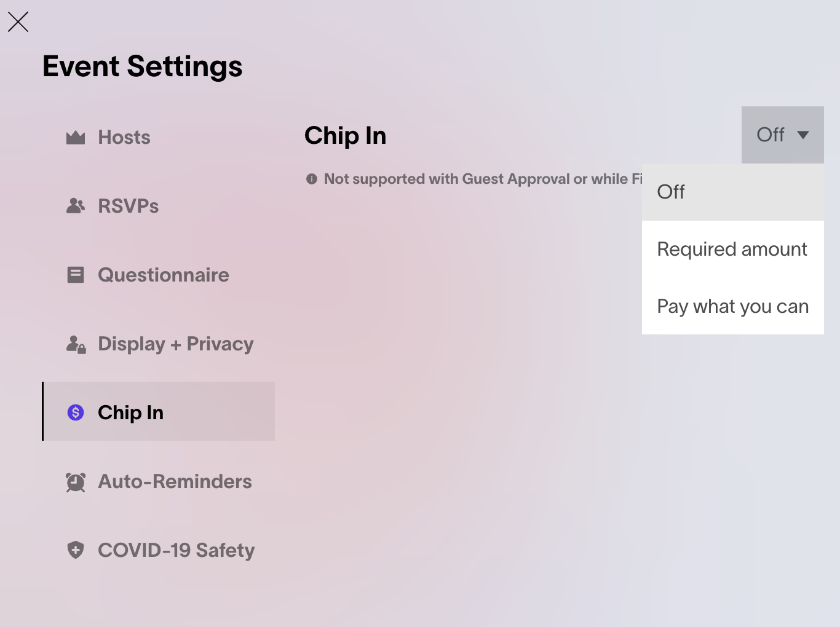This screenshot has width=840, height=627.
Task: Click the shield COVID-19 Safety icon
Action: coord(76,550)
